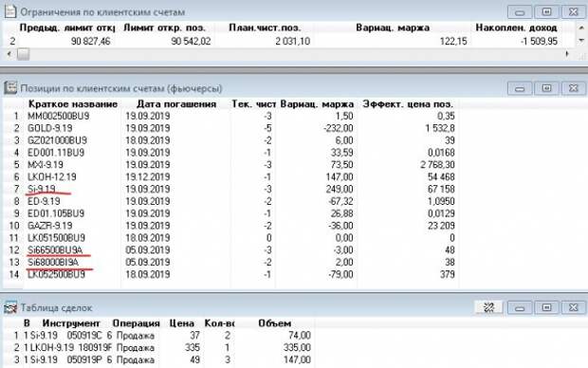The width and height of the screenshot is (588, 368).
Task: Click the Накоплен. доход column header
Action: pyautogui.click(x=516, y=28)
